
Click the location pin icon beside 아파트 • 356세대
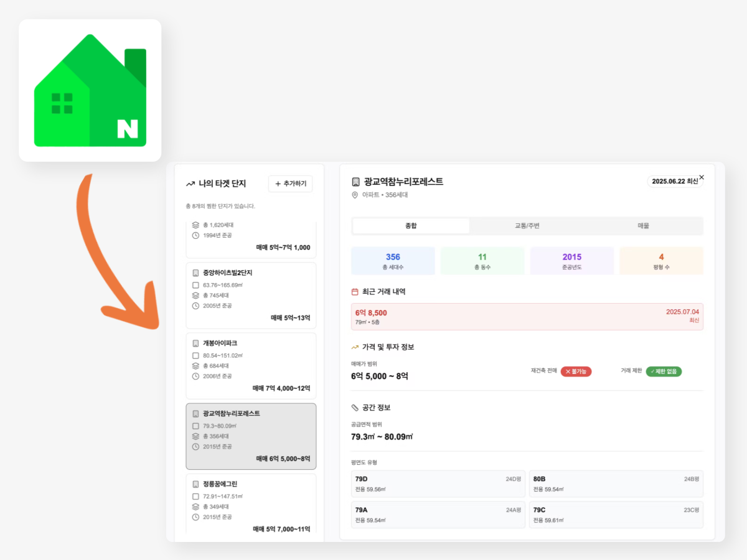(355, 195)
